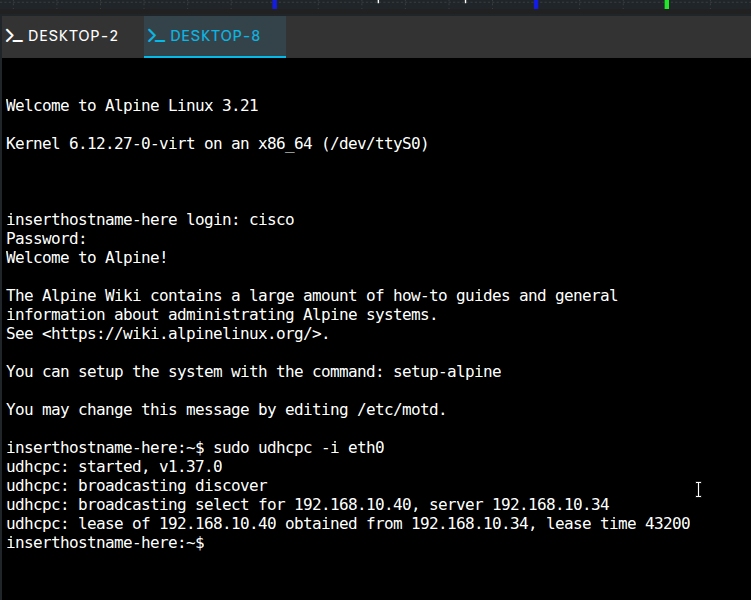Click the leftmost blue marker in top strip
This screenshot has height=600, width=751.
[x=275, y=4]
